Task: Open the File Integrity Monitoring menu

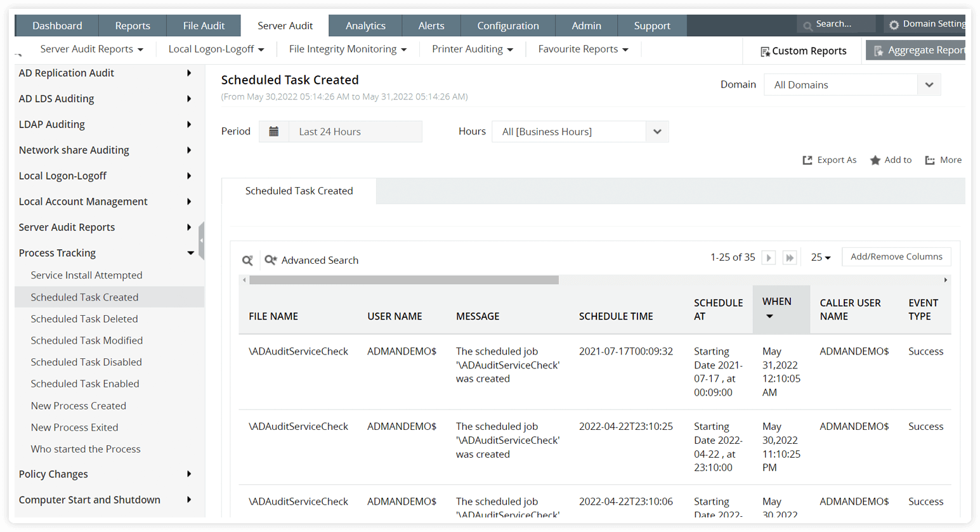Action: 347,48
